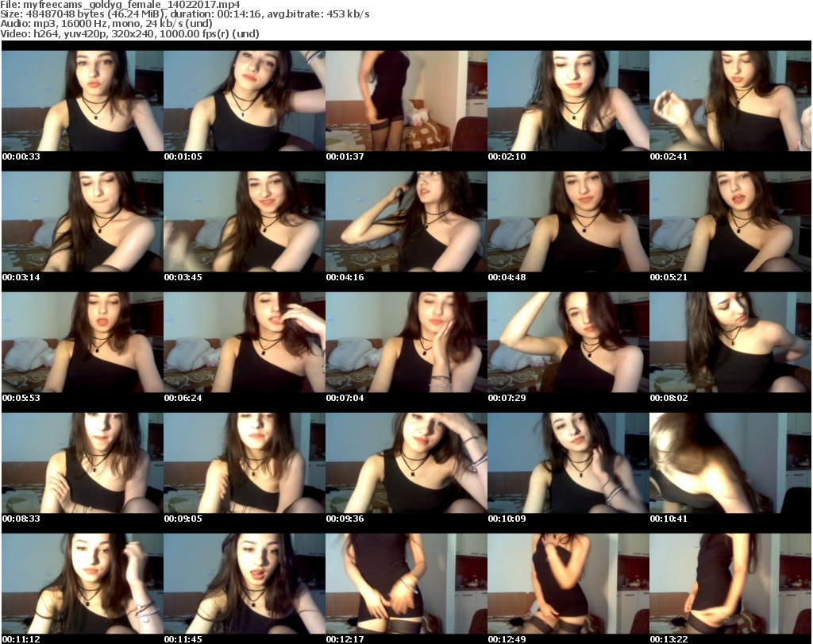
Task: Click the frame labeled 00:03:14
Action: click(x=83, y=222)
